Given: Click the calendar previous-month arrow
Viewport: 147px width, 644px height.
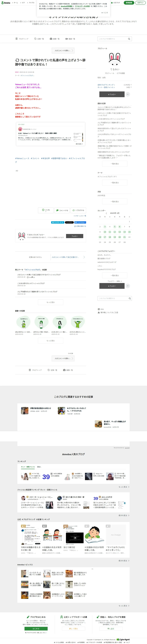Looking at the screenshot, I should 106,213.
